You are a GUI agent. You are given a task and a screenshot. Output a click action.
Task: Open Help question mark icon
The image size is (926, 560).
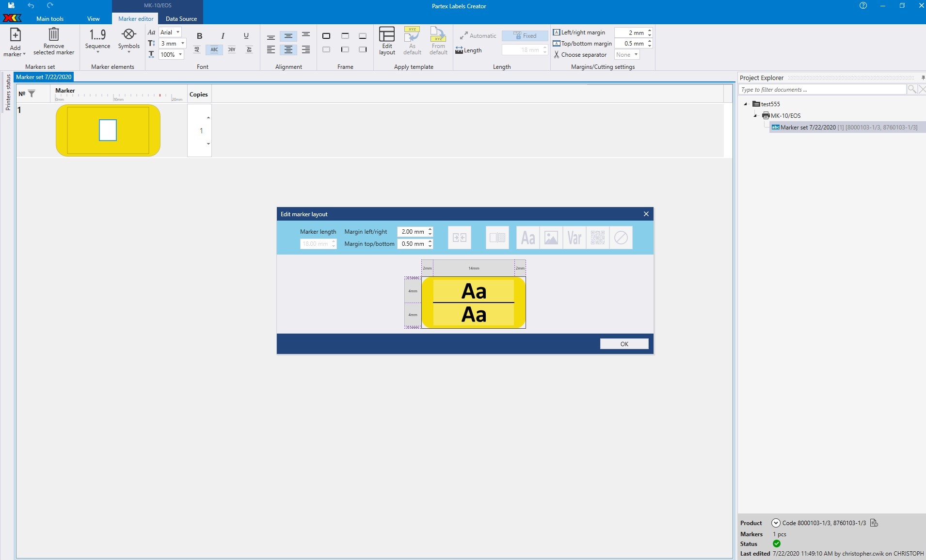point(863,6)
